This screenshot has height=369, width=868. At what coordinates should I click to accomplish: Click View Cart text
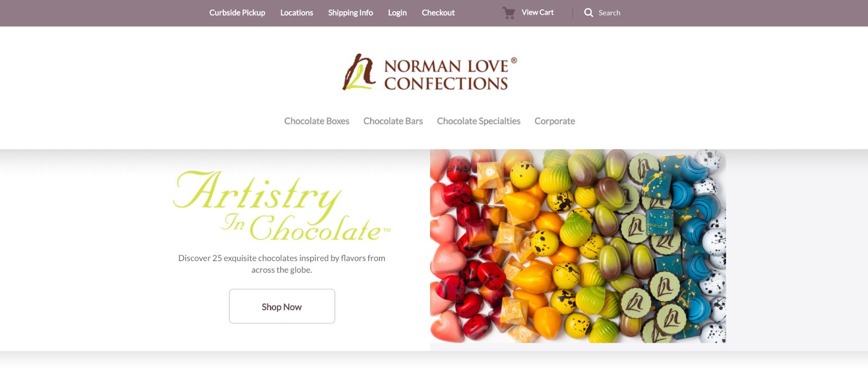(538, 12)
